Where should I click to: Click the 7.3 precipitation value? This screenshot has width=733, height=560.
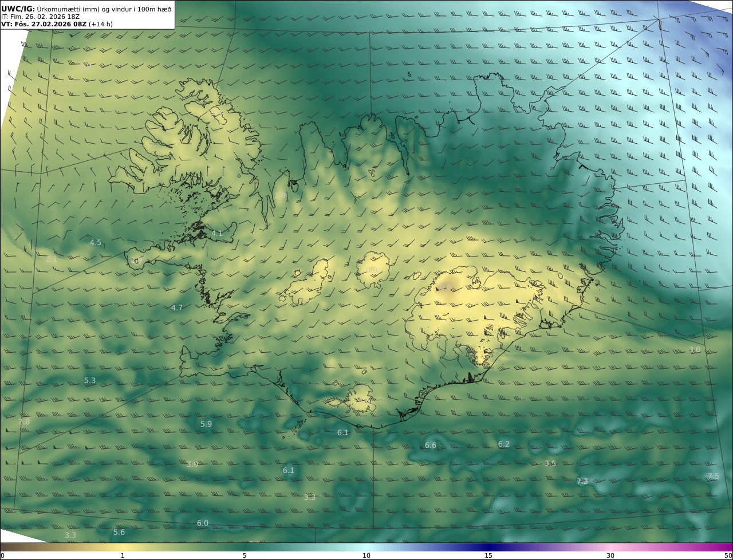click(582, 482)
